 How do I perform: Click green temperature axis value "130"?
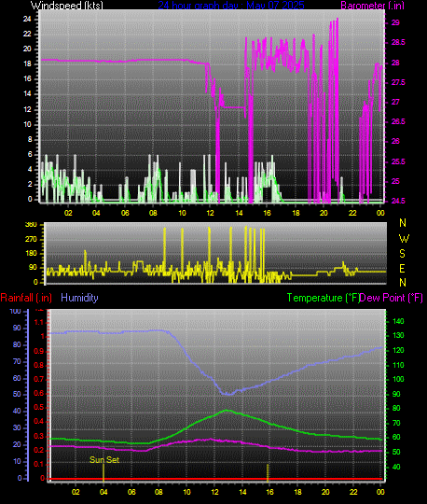(x=398, y=336)
